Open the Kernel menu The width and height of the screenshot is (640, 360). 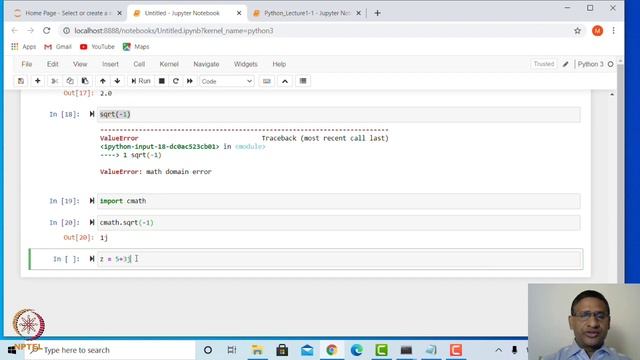click(x=169, y=64)
